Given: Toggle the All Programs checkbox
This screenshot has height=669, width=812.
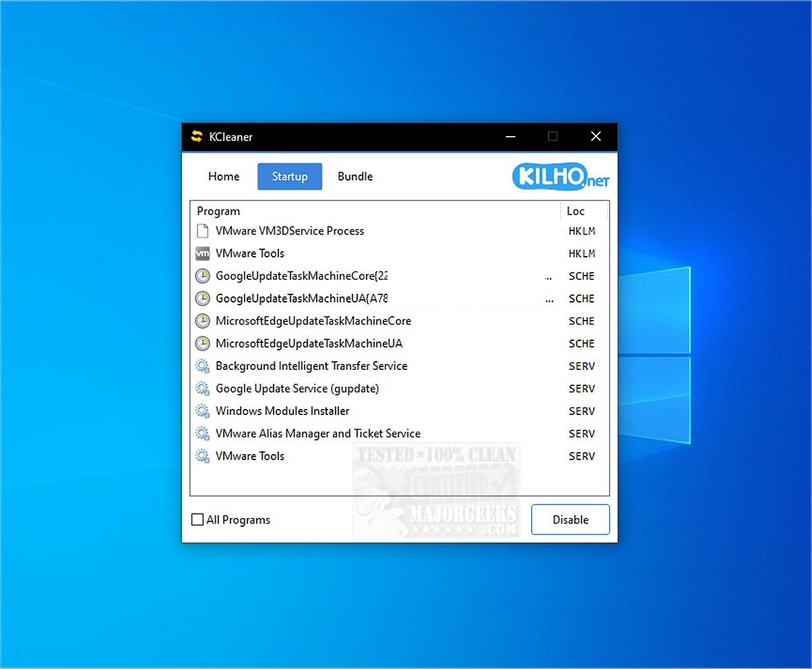Looking at the screenshot, I should pyautogui.click(x=197, y=519).
